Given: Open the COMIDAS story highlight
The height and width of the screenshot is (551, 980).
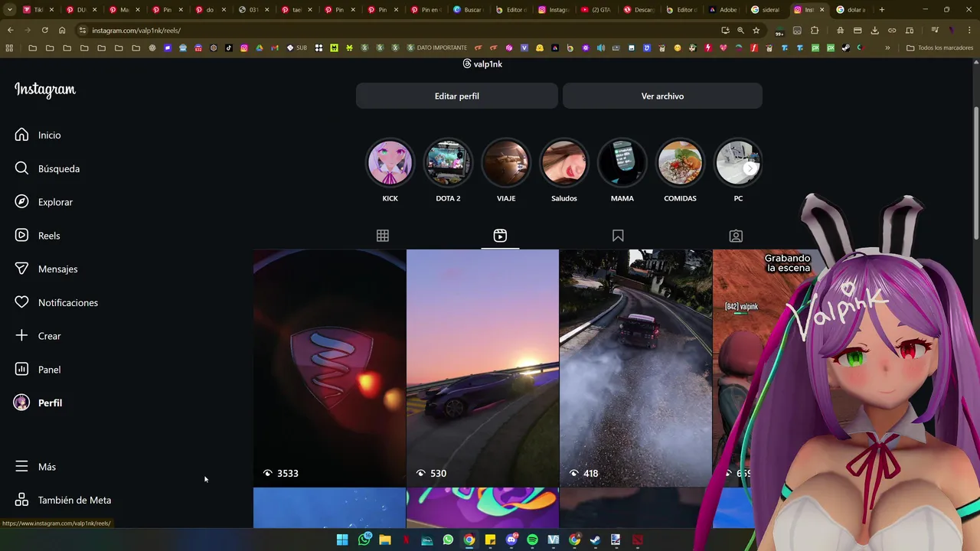Looking at the screenshot, I should click(x=680, y=163).
